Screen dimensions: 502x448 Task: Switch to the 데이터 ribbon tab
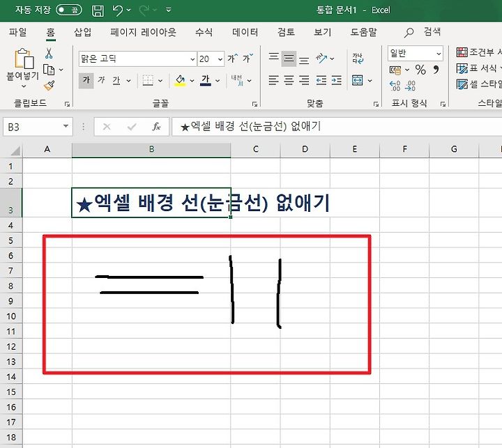(x=245, y=32)
